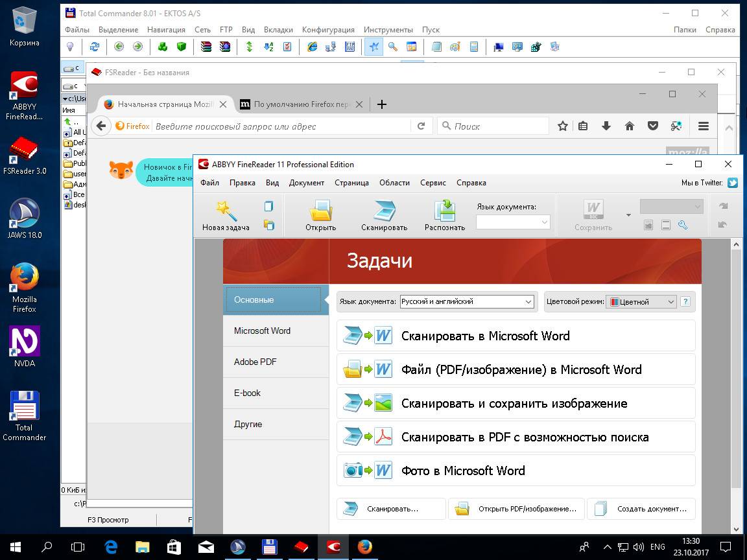Open the drive selector dropdown in Total Commander
The image size is (747, 560).
point(73,86)
